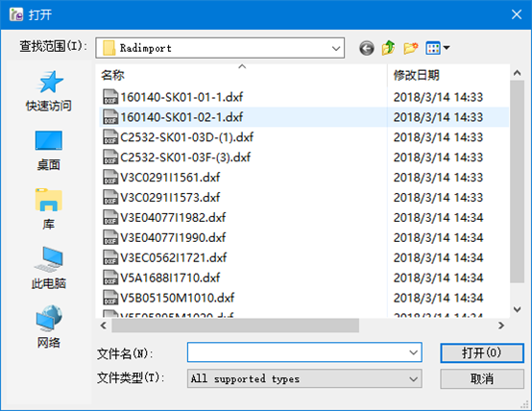Expand the file name dropdown arrow
Image resolution: width=532 pixels, height=411 pixels.
413,352
